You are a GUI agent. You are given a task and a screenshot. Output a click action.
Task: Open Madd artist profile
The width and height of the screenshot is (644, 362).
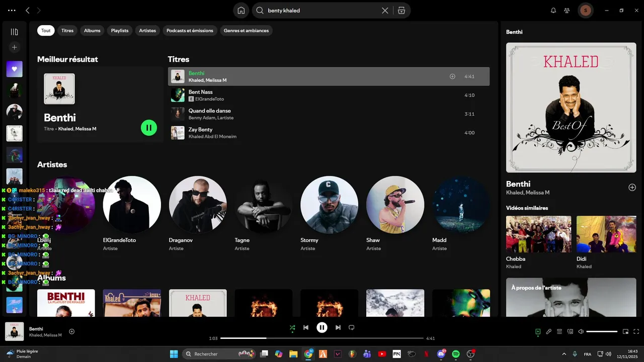click(461, 205)
